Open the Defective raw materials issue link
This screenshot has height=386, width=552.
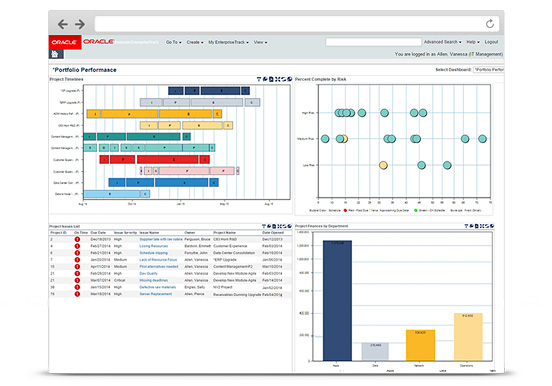158,287
